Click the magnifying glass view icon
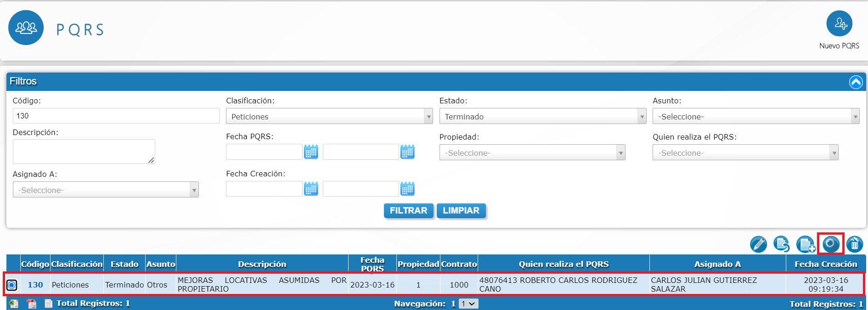 click(830, 244)
